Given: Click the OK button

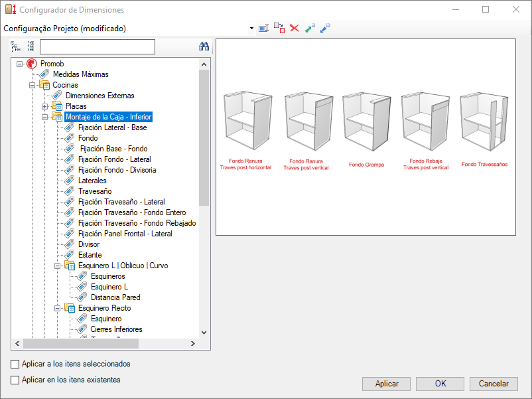Looking at the screenshot, I should [x=440, y=384].
